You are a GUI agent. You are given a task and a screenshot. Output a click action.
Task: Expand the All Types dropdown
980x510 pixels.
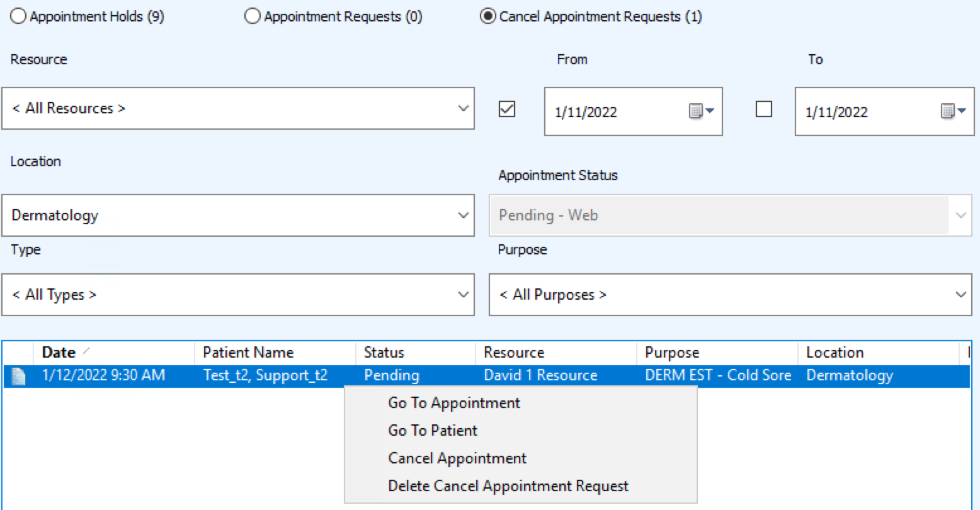click(x=462, y=295)
